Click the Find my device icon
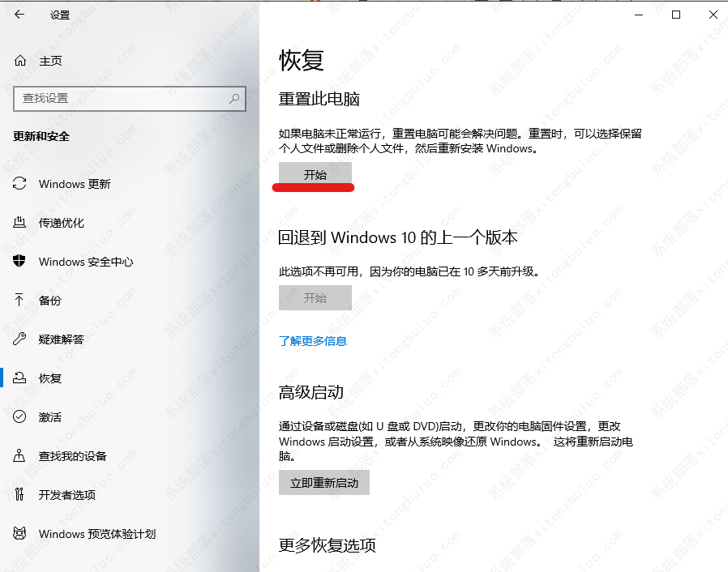This screenshot has height=572, width=728. (20, 455)
